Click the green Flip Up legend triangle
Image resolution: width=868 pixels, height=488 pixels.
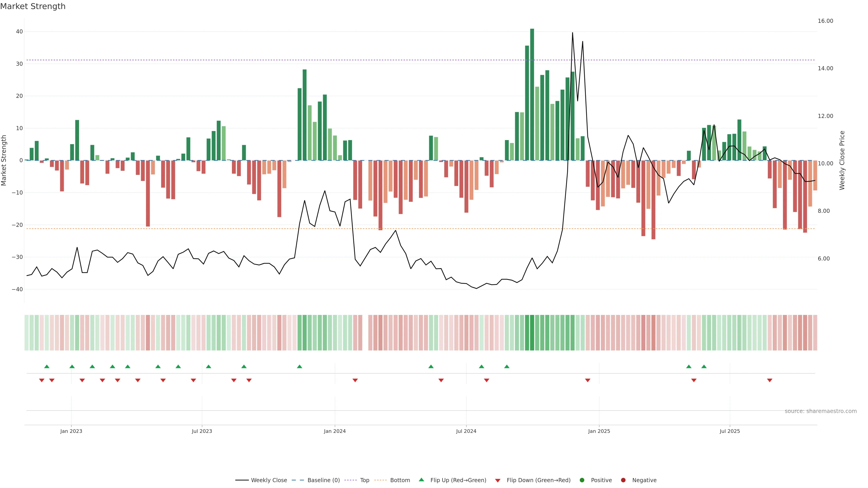421,480
